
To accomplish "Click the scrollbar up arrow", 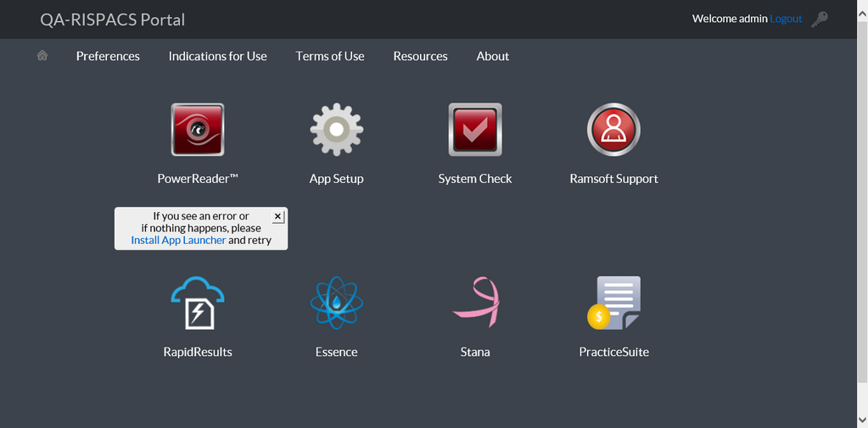I will coord(862,6).
